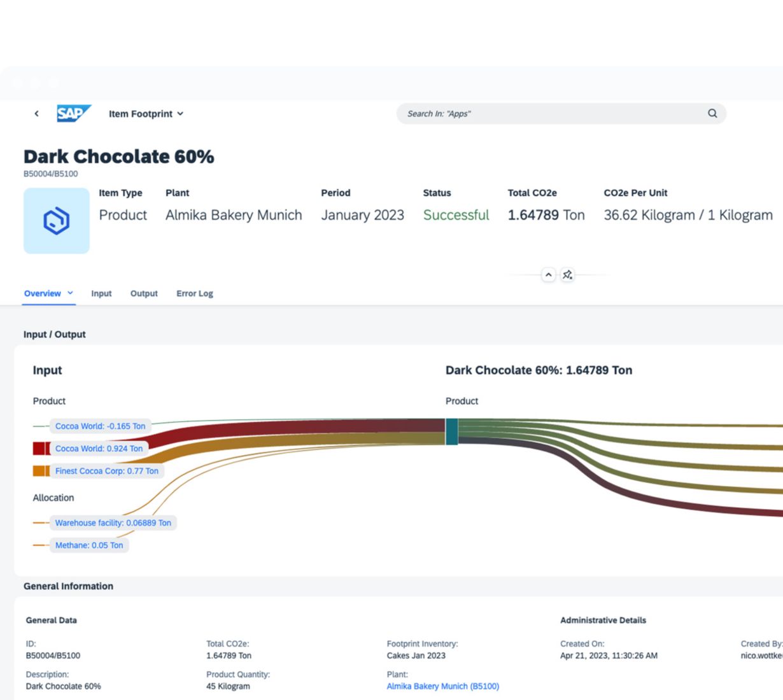Click the back arrow in header
Image resolution: width=783 pixels, height=700 pixels.
(x=36, y=113)
